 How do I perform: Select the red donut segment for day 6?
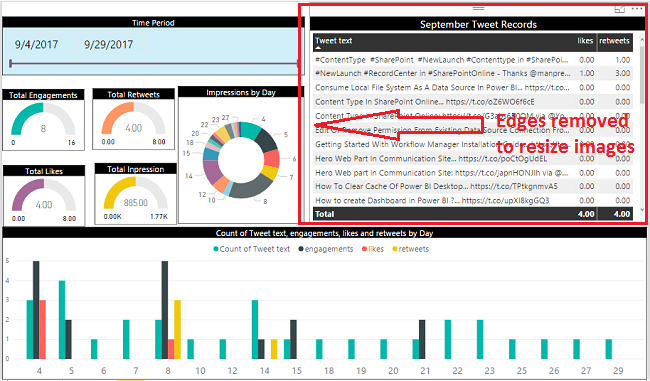click(272, 159)
